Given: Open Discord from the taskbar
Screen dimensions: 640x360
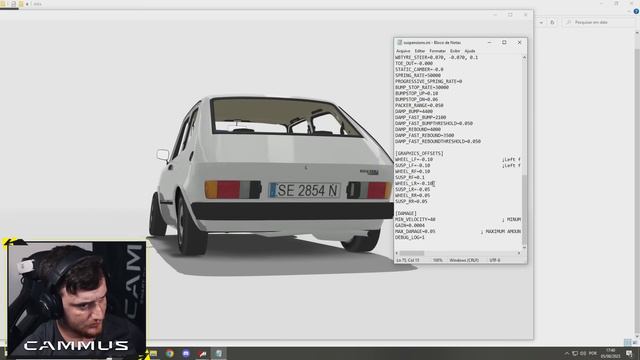Looking at the screenshot, I should [x=186, y=353].
